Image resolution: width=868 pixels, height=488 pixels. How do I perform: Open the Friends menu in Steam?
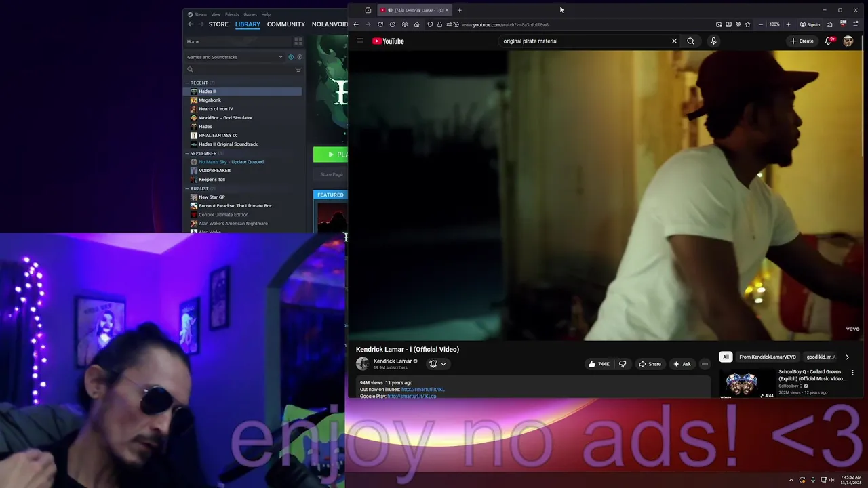point(232,14)
